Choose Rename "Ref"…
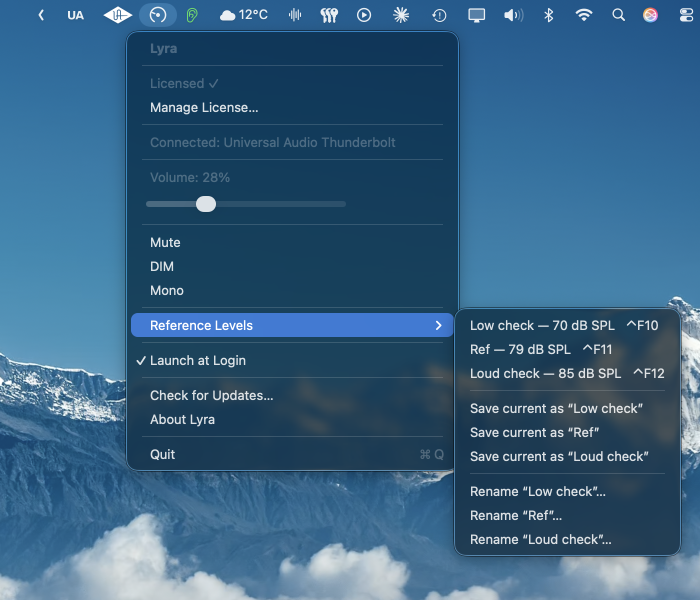This screenshot has width=700, height=600. [x=567, y=515]
